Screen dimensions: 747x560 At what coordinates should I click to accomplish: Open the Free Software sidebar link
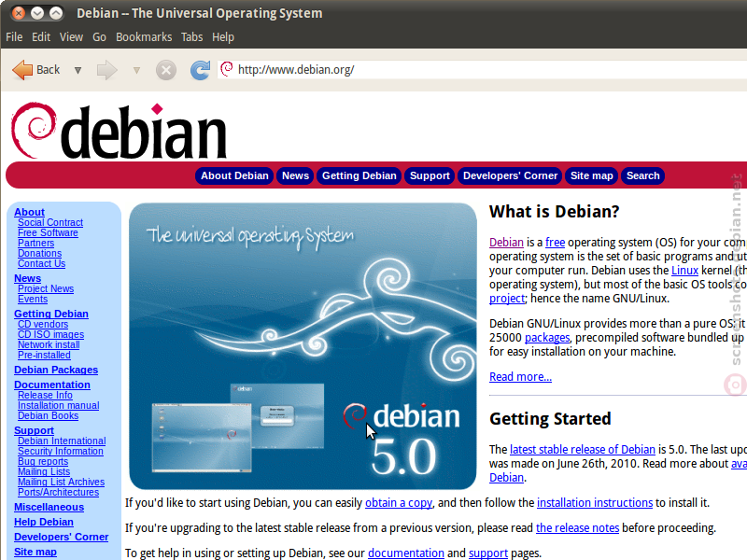point(48,232)
